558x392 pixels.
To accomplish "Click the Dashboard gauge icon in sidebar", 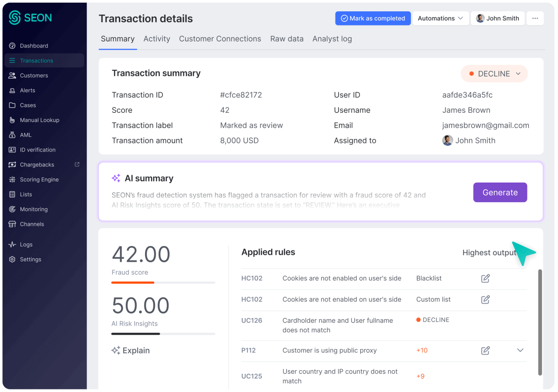I will 12,46.
